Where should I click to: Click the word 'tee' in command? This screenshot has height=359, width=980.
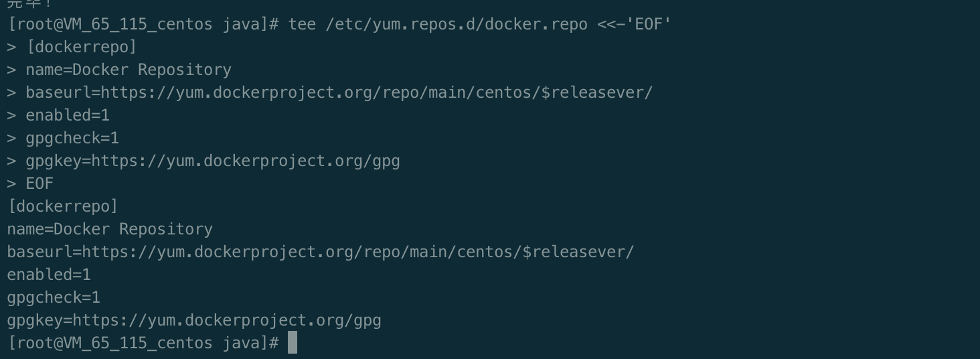tap(302, 25)
